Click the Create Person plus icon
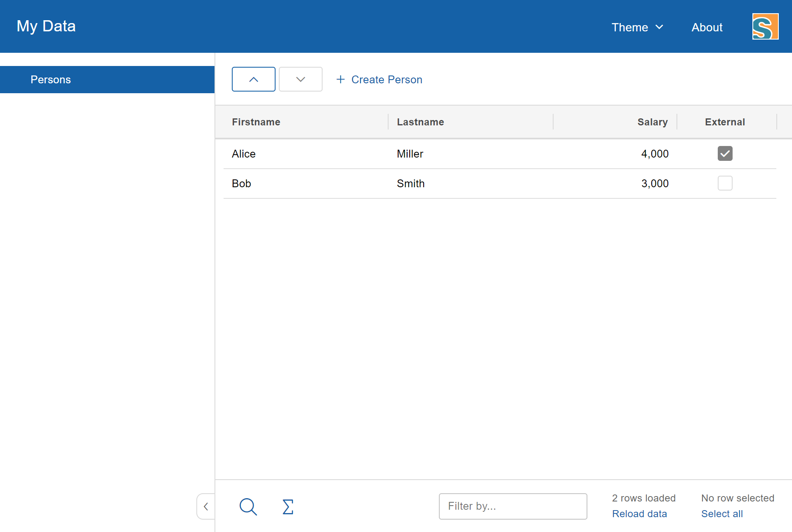The height and width of the screenshot is (532, 792). tap(339, 79)
